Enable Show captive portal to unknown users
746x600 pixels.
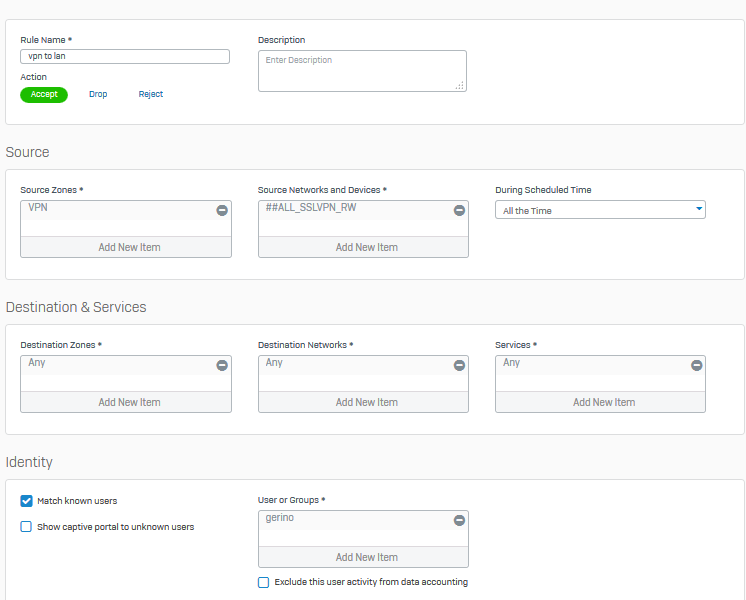[x=27, y=527]
